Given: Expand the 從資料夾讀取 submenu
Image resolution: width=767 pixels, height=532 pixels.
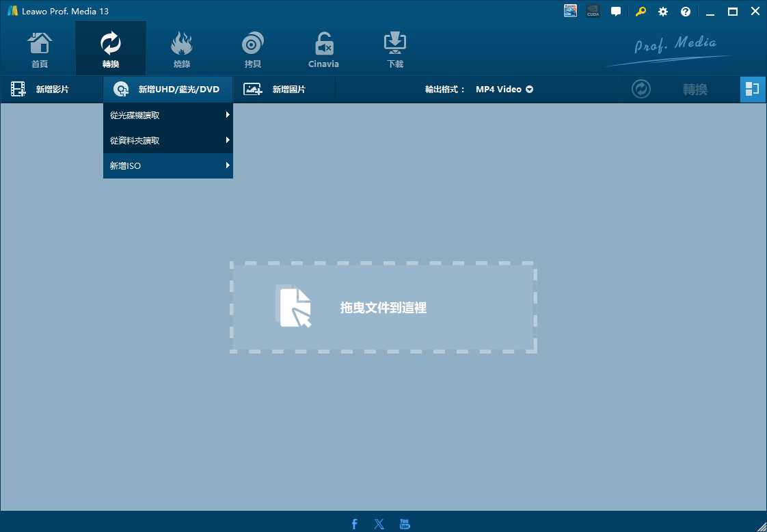Looking at the screenshot, I should coord(168,140).
